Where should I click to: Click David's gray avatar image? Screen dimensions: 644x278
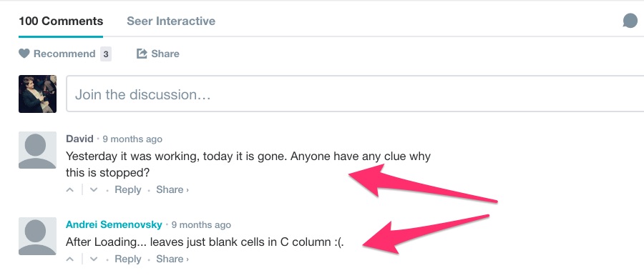point(37,150)
